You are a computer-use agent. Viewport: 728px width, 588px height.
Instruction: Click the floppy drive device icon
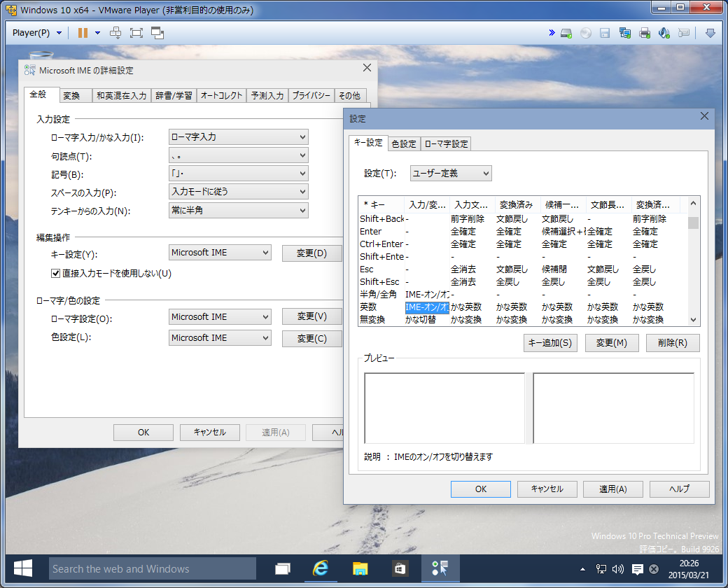tap(605, 33)
